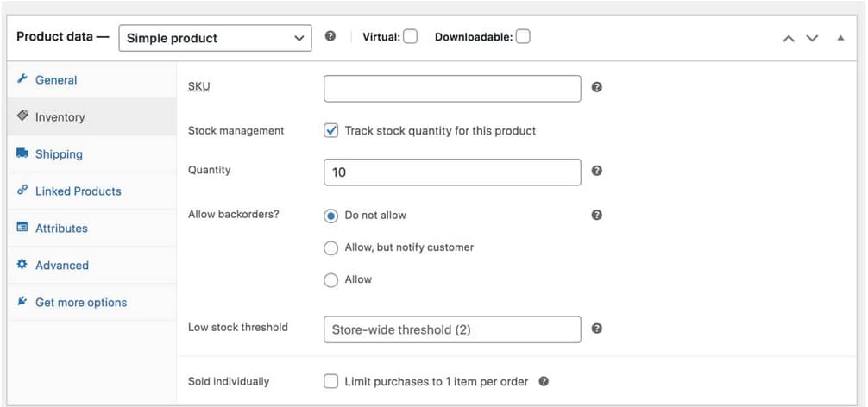Click the Stock management label
The height and width of the screenshot is (407, 868).
(x=236, y=130)
